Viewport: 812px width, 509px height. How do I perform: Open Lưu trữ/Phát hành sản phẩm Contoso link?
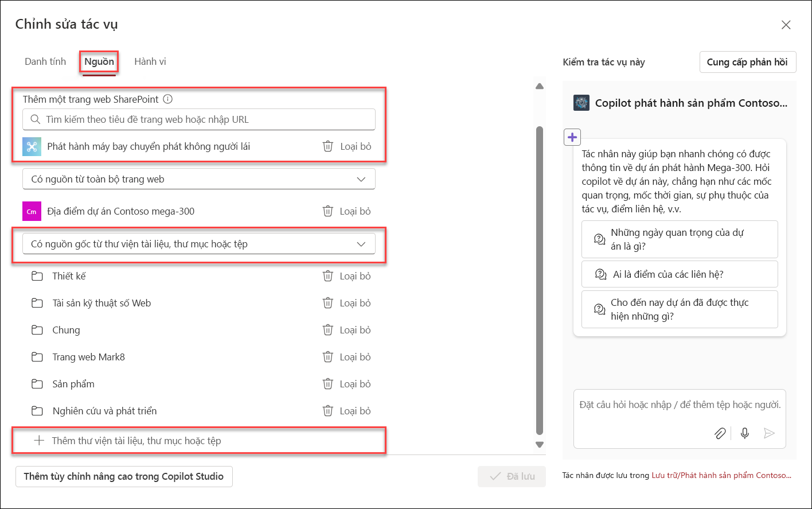[721, 476]
